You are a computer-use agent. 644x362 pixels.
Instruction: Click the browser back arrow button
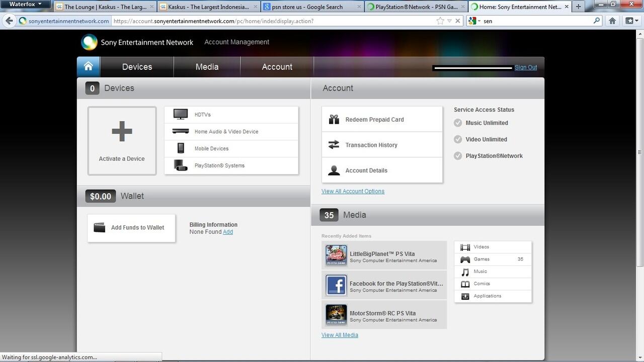click(x=9, y=21)
